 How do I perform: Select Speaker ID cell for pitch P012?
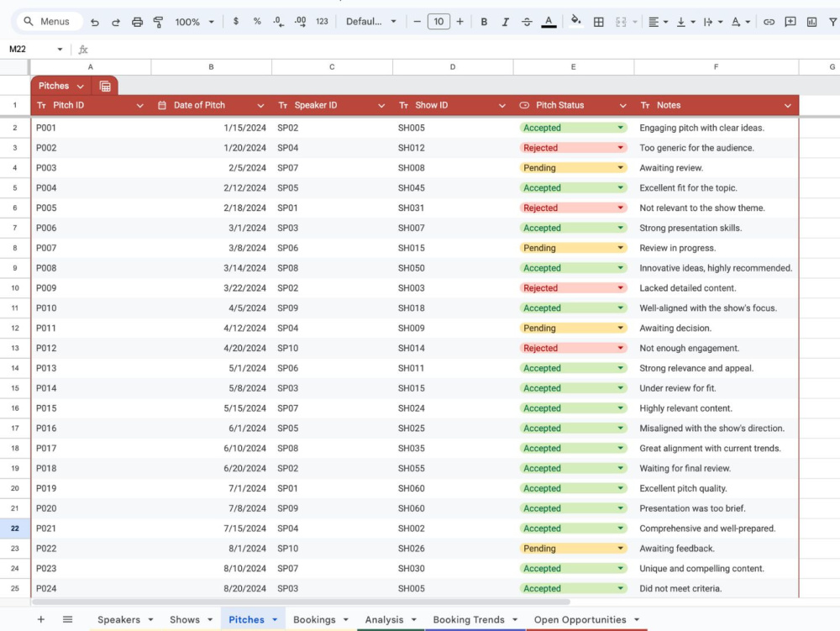(x=332, y=348)
